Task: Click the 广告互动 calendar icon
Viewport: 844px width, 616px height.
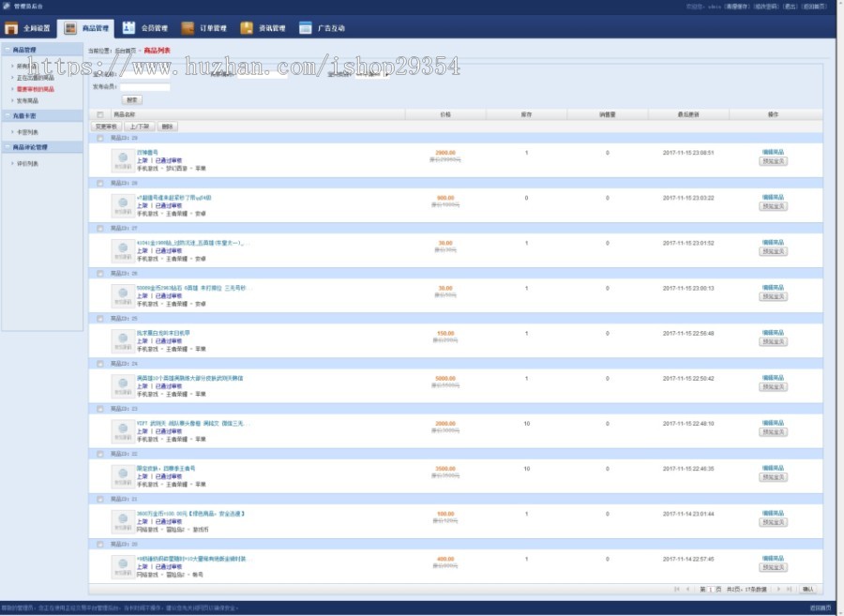Action: pyautogui.click(x=305, y=28)
